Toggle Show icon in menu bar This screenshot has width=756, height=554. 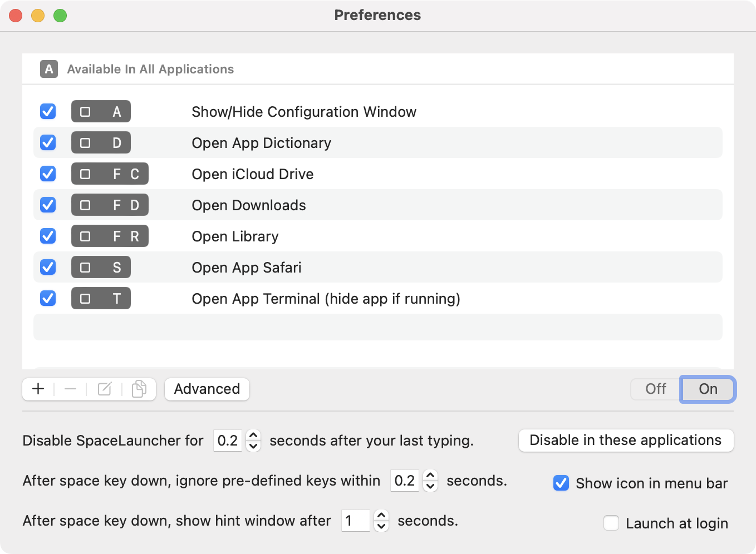click(x=561, y=483)
